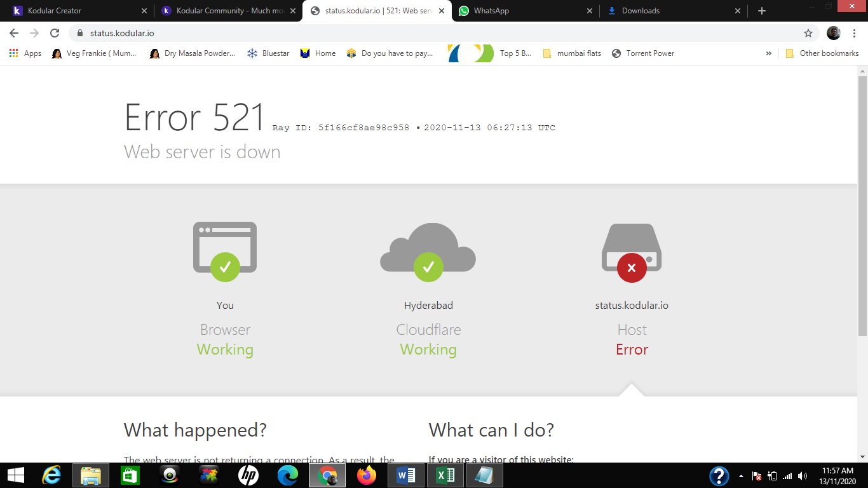Close the WhatsApp tab
Viewport: 868px width, 488px height.
(590, 11)
